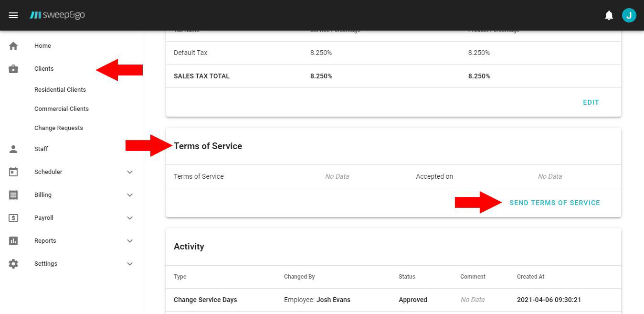This screenshot has height=314, width=644.
Task: Click Edit in the sales tax card
Action: [x=591, y=102]
